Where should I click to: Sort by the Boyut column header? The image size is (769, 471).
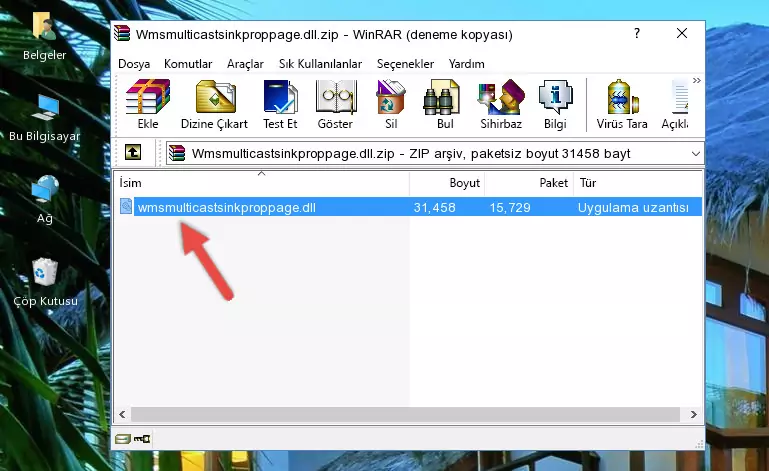(447, 183)
